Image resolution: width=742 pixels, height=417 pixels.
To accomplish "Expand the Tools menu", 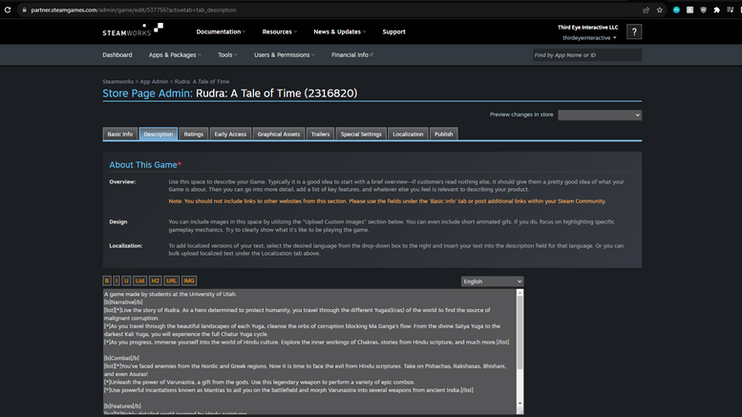I will point(228,55).
